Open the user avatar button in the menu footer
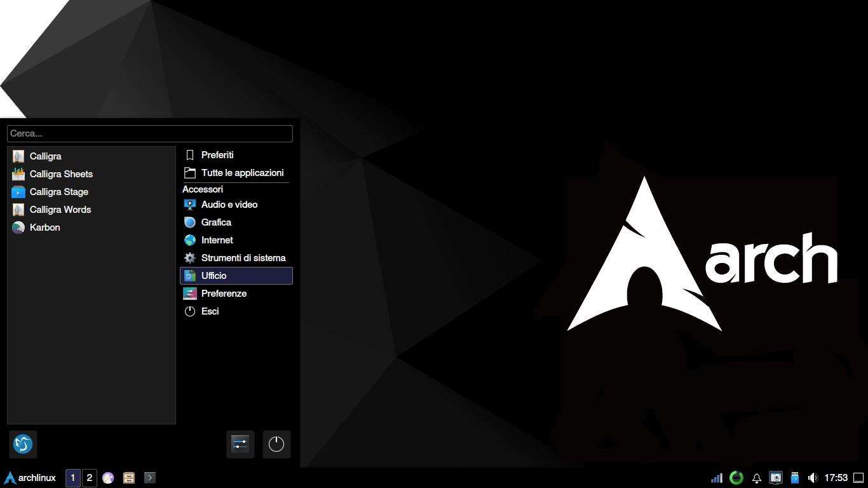Viewport: 868px width, 488px height. [x=23, y=444]
